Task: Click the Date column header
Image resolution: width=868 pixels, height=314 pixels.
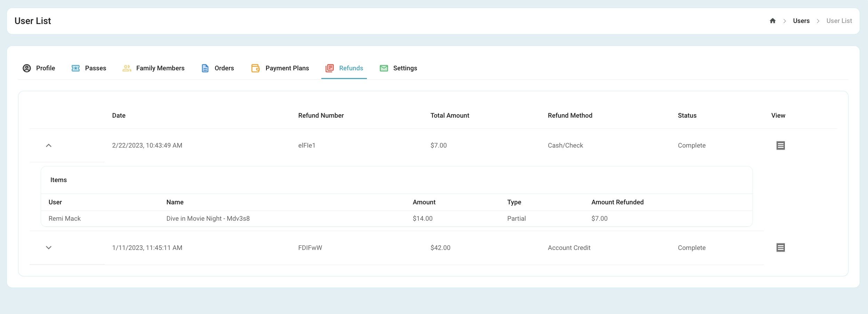Action: (x=119, y=116)
